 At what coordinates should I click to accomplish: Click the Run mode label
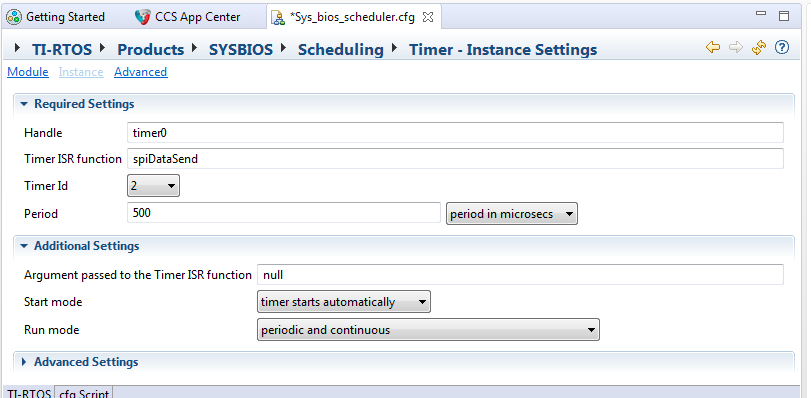click(x=51, y=330)
